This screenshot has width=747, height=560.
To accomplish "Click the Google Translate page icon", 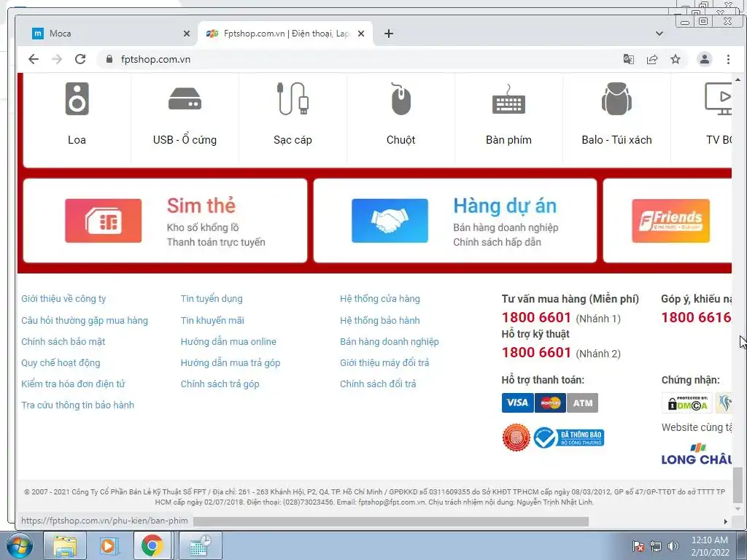I will coord(629,59).
